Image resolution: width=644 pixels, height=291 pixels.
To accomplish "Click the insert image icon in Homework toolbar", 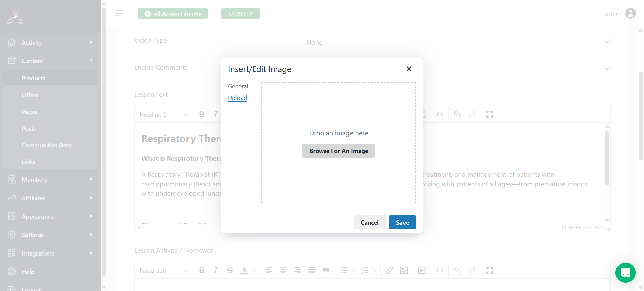I will 404,270.
